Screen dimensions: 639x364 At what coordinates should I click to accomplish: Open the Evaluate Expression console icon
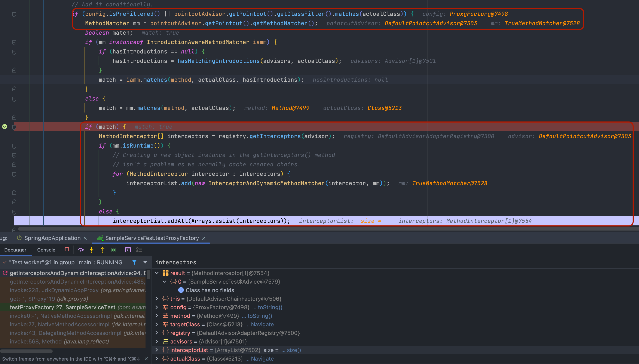(128, 250)
